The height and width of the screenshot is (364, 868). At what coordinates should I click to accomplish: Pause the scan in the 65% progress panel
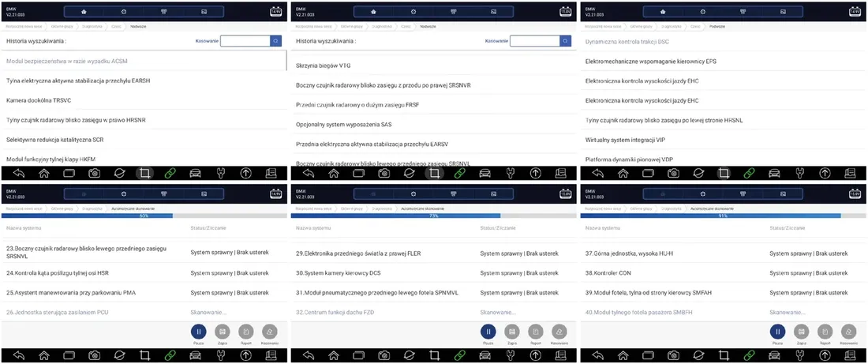pyautogui.click(x=199, y=332)
